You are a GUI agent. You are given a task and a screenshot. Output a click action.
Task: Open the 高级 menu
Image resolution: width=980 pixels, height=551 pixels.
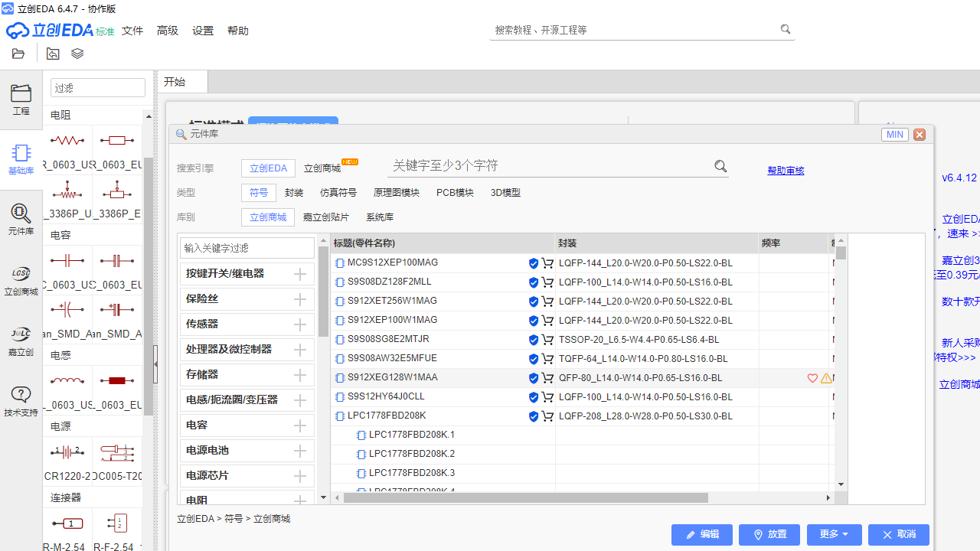(x=168, y=31)
